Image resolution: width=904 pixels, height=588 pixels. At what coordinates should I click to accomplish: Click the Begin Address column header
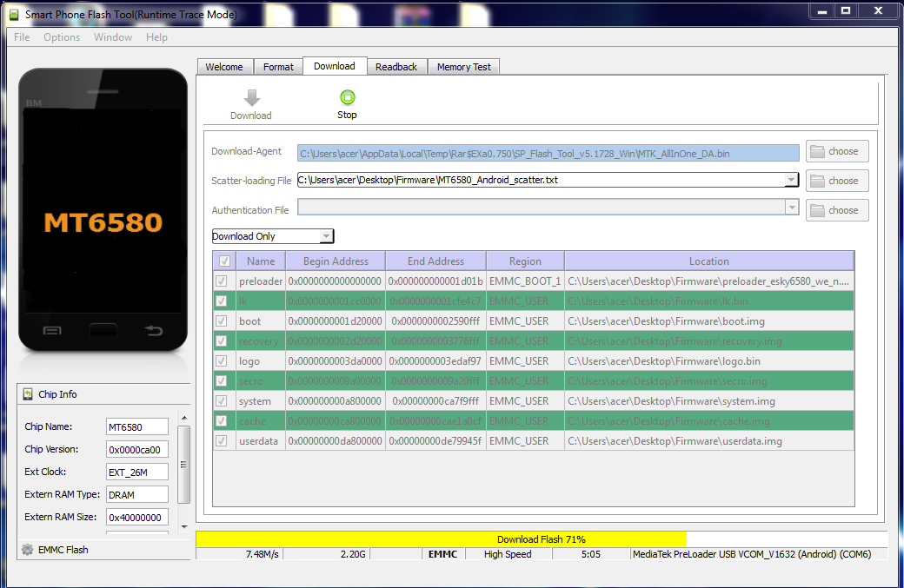(x=336, y=261)
